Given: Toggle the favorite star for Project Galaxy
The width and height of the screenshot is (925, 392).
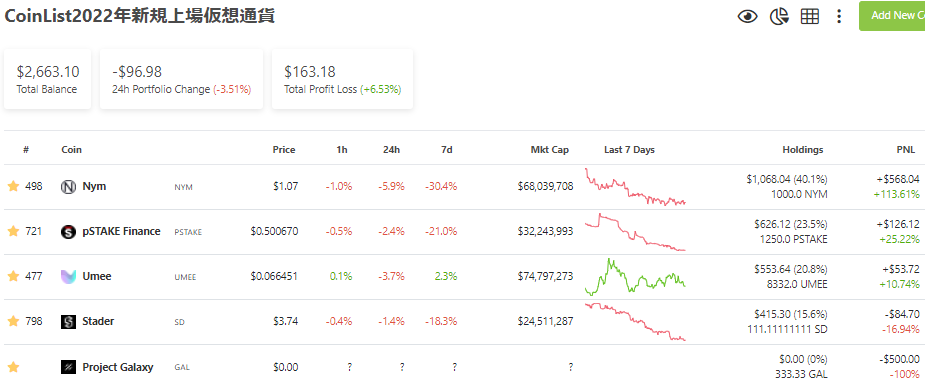Looking at the screenshot, I should pyautogui.click(x=13, y=367).
